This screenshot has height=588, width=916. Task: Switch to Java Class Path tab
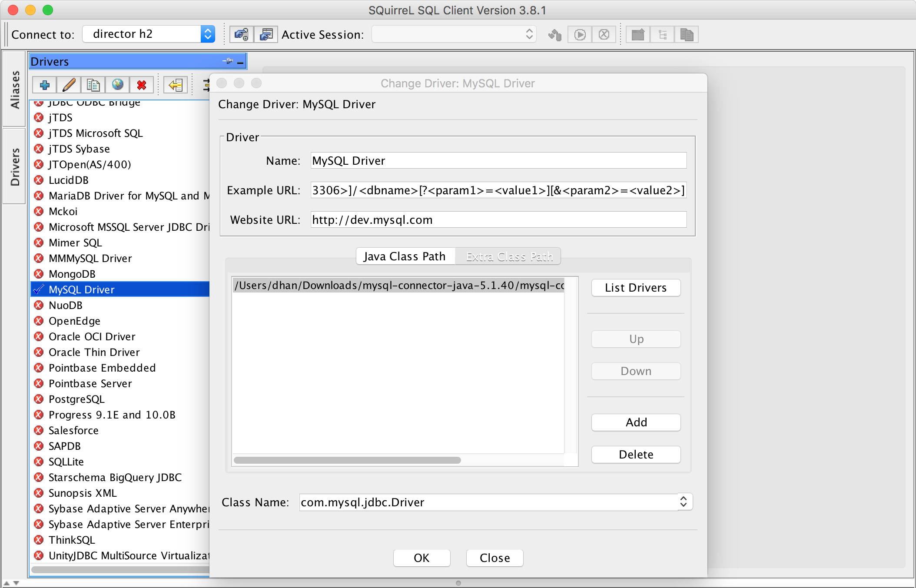tap(405, 256)
